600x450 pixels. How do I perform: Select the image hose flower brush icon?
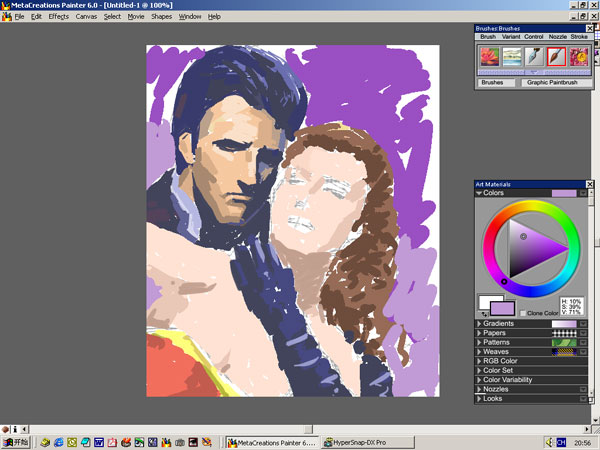(578, 57)
